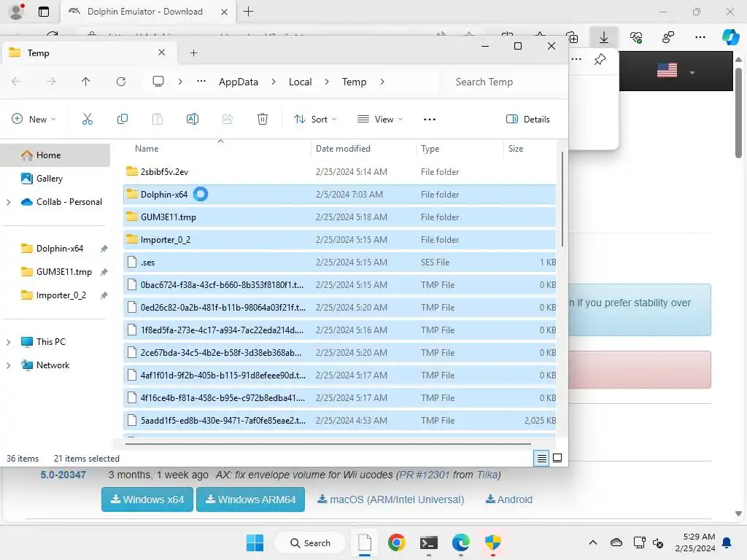Click the Edge Downloads icon
The image size is (747, 560).
point(603,37)
